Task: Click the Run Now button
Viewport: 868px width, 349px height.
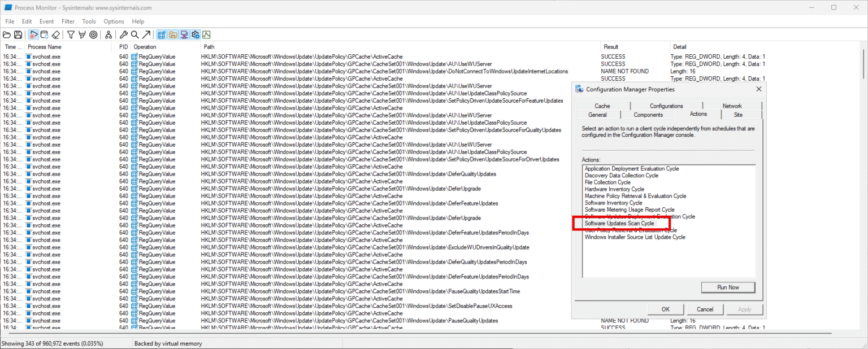Action: 728,287
